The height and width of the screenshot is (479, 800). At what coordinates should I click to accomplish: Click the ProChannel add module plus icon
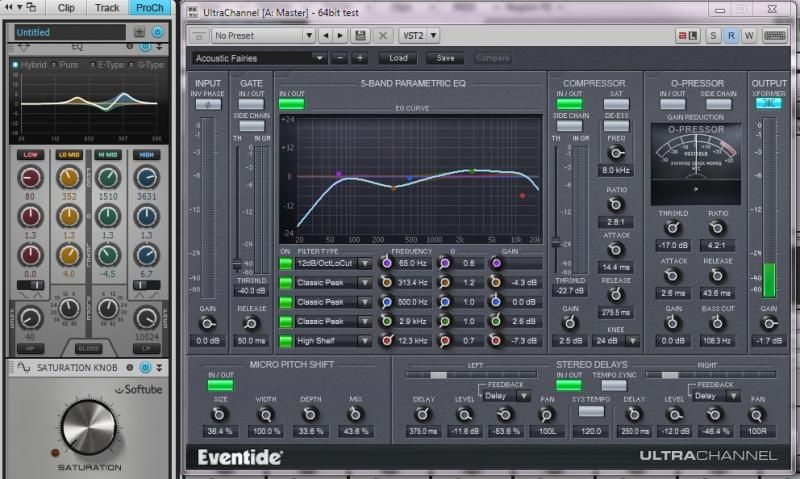pyautogui.click(x=139, y=32)
